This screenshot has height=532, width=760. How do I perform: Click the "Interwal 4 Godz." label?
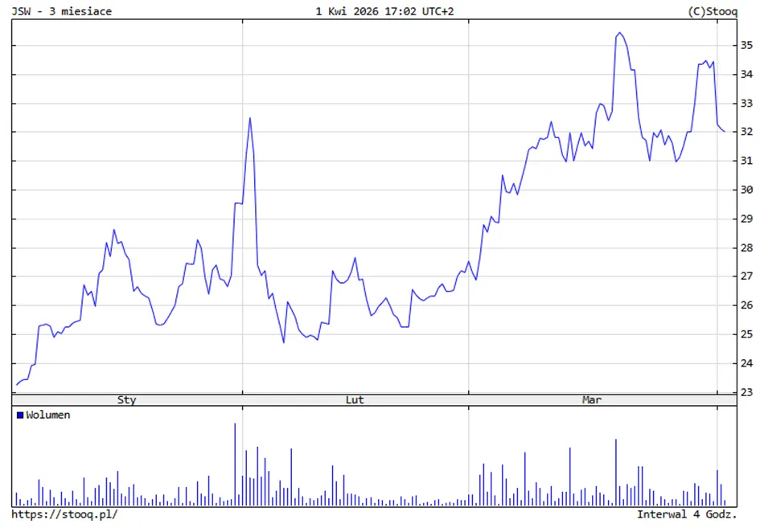coord(687,514)
